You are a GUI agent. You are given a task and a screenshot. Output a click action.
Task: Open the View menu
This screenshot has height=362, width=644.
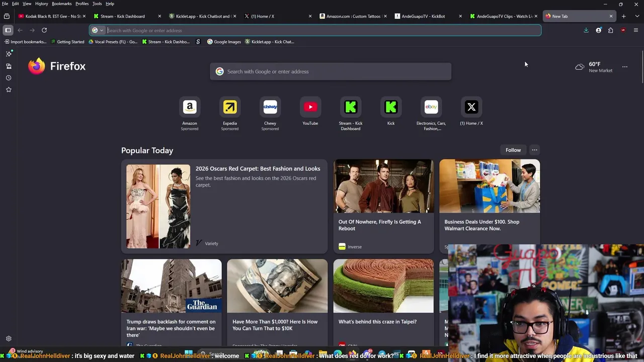pos(27,4)
